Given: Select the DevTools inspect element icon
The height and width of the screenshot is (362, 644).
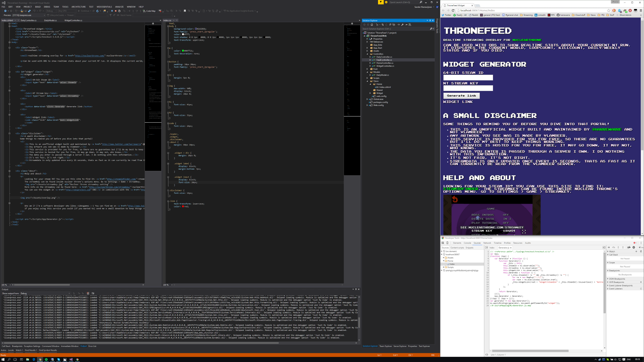Looking at the screenshot, I should pos(443,243).
